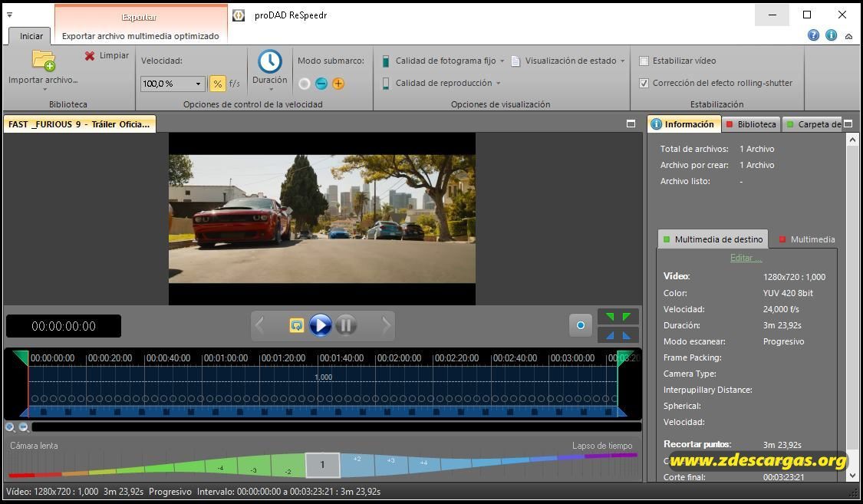Expand the Calidad de fotograma fijo dropdown
Viewport: 863px width, 504px height.
click(502, 61)
